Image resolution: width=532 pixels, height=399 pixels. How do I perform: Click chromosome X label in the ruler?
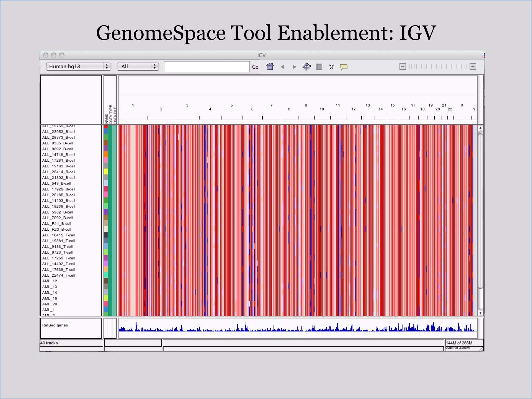coord(462,105)
